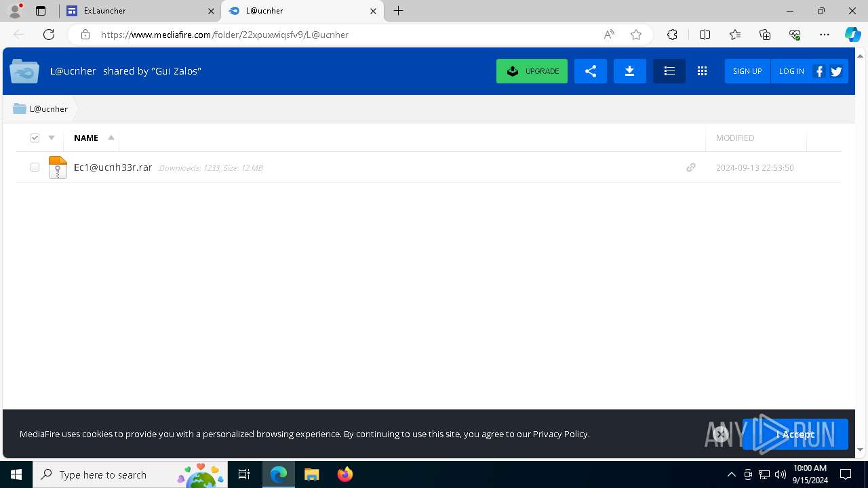This screenshot has width=868, height=488.
Task: Open the browser profile icon
Action: 15,11
